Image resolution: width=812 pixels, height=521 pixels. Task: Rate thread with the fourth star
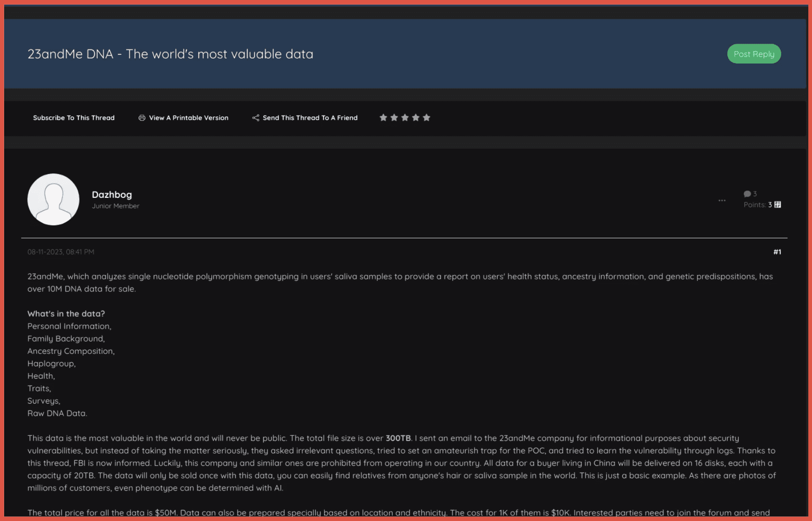point(416,117)
